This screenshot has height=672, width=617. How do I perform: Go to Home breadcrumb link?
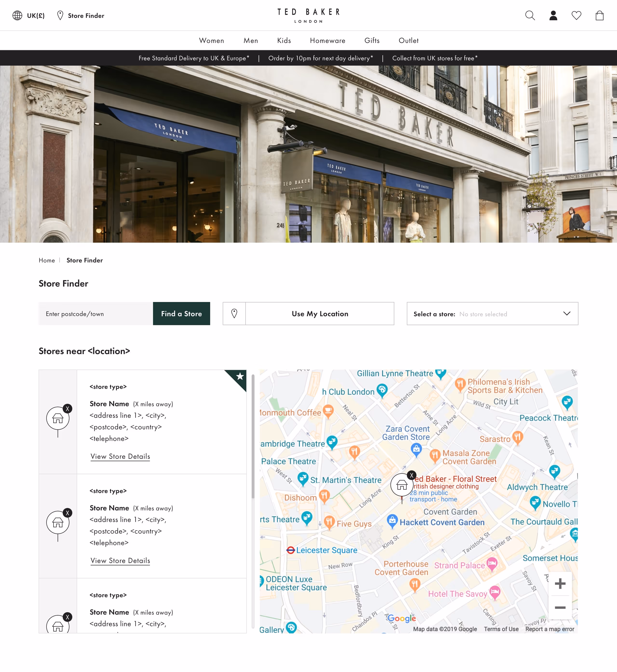[x=47, y=260]
